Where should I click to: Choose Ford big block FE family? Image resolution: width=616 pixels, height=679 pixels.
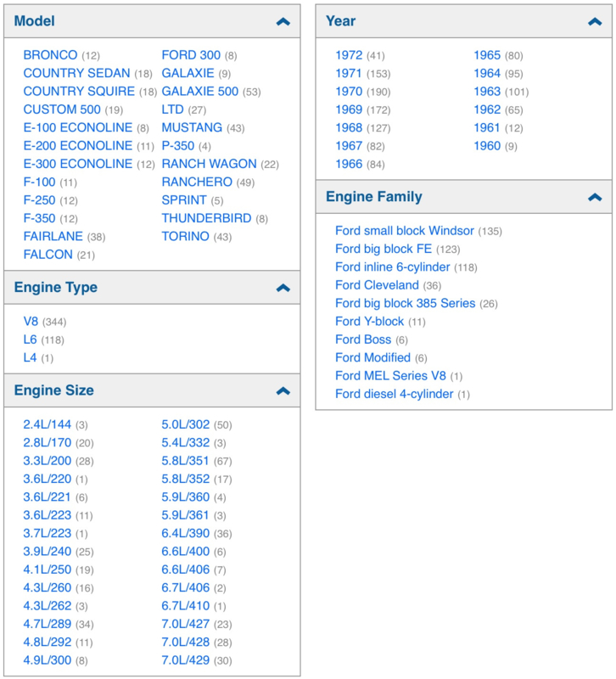[384, 249]
